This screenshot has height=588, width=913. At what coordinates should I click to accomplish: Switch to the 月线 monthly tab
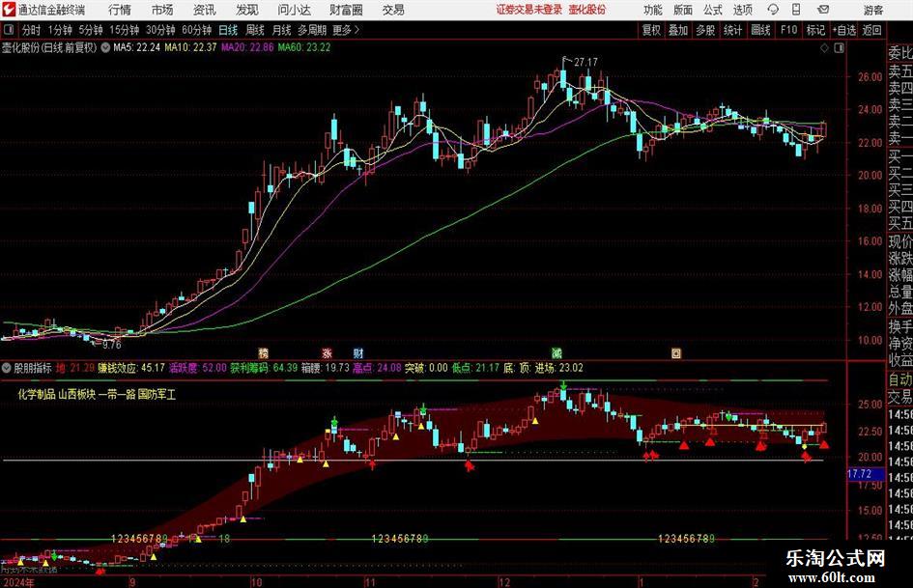pos(282,30)
